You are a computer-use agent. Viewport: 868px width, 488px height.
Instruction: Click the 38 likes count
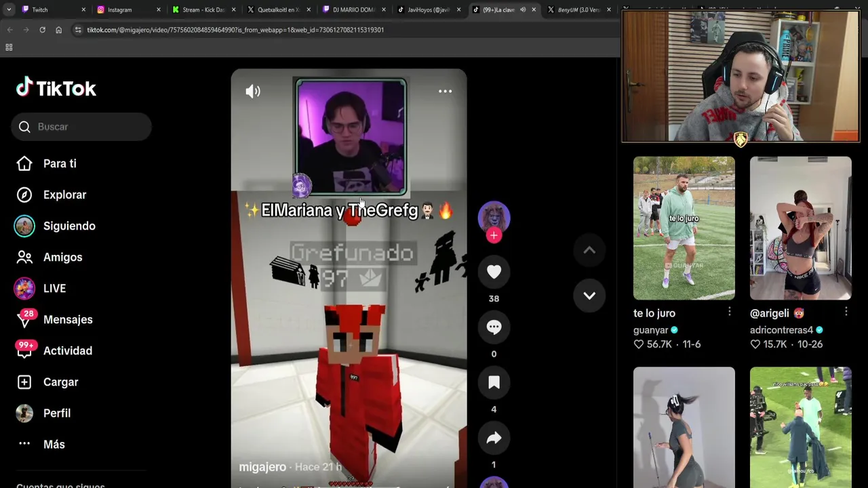pos(494,298)
